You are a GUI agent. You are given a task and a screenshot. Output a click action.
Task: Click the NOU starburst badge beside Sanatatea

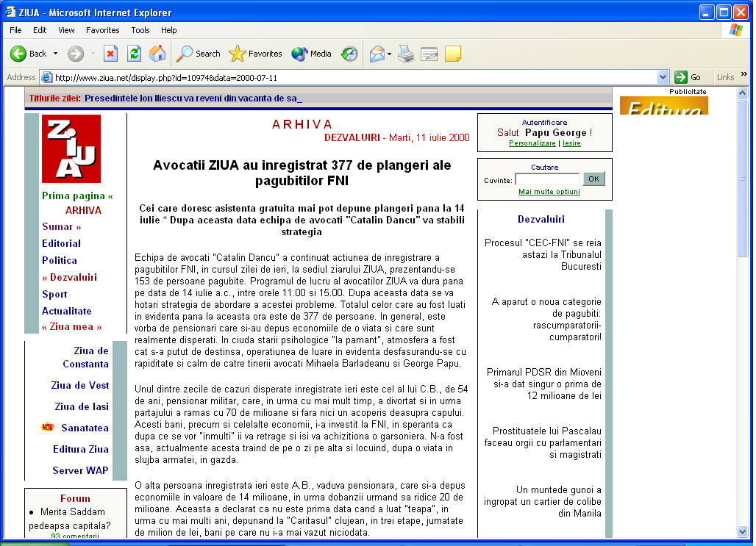47,427
